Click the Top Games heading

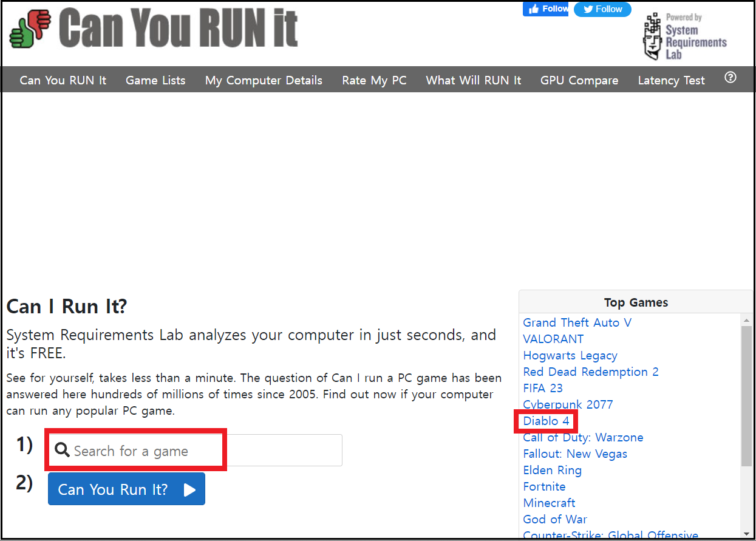coord(636,302)
